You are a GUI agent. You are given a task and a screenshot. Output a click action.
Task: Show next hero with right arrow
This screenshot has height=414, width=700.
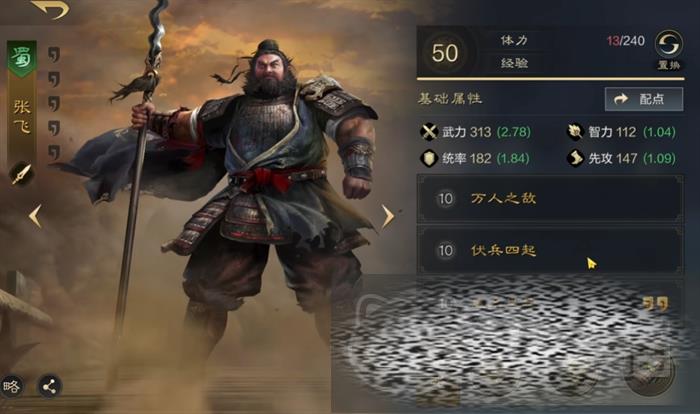[x=388, y=217]
